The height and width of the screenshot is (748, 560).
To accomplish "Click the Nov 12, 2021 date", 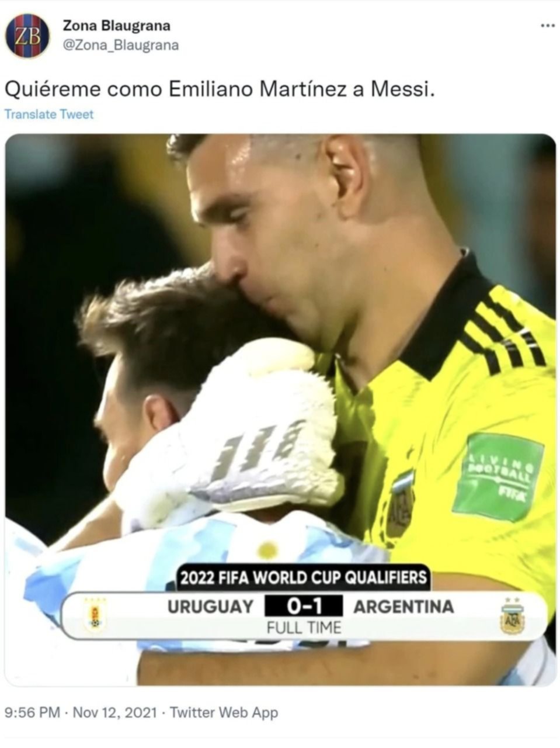I will coord(114,713).
